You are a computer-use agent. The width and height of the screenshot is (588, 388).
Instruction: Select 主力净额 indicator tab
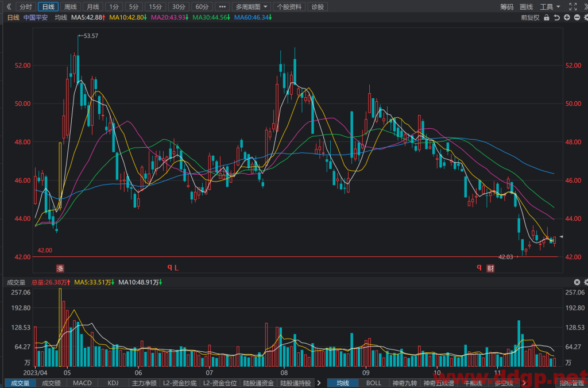coord(144,383)
